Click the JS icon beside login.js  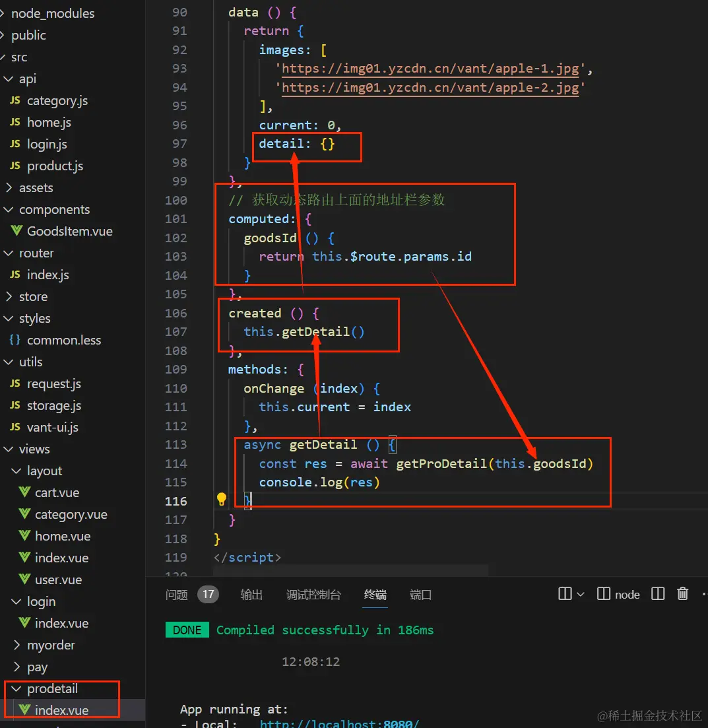click(15, 144)
